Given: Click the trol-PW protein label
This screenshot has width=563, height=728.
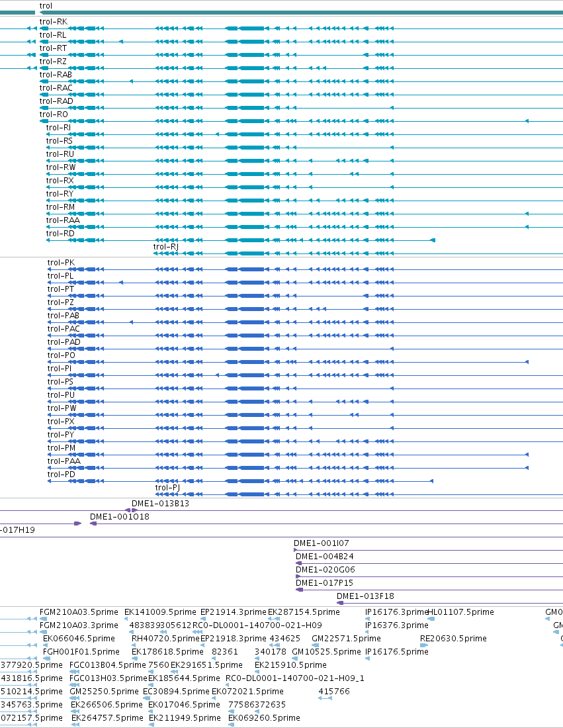Looking at the screenshot, I should [x=62, y=408].
